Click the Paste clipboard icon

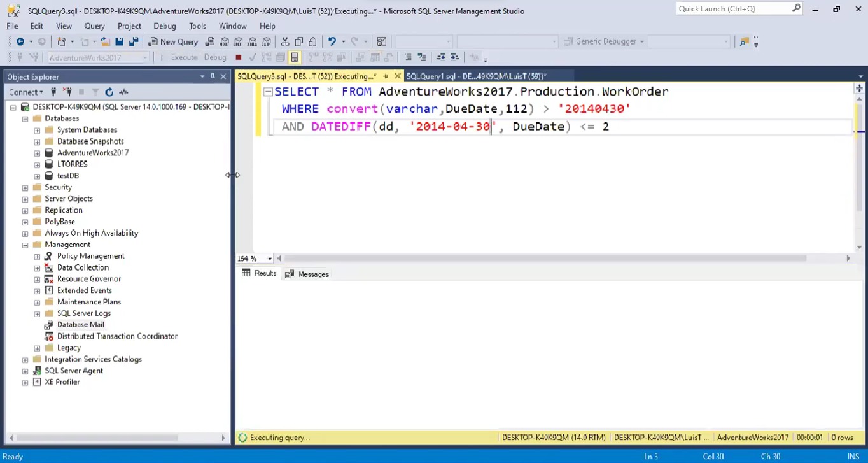coord(312,41)
